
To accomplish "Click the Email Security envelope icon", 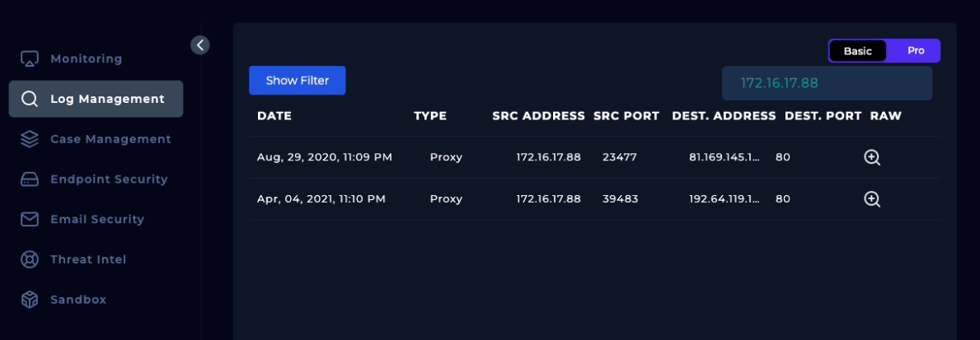I will (30, 220).
